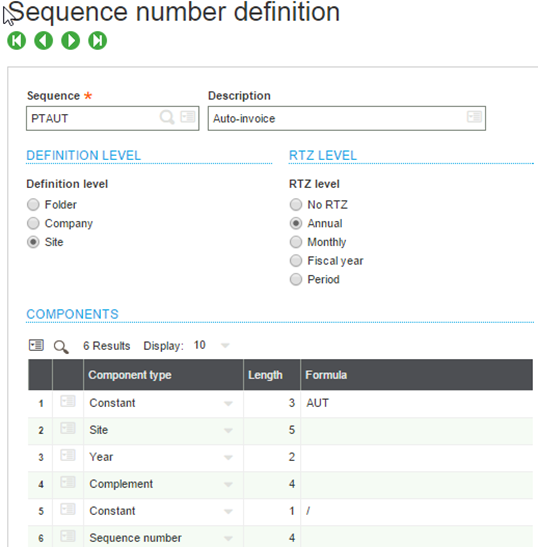Search components grid with magnifier icon

pos(61,347)
